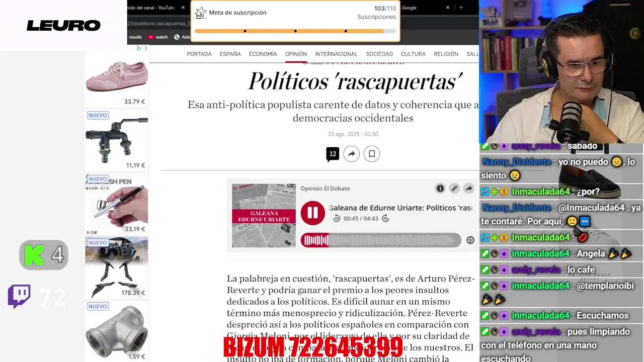Open the ECONOMÍA section
644x362 pixels.
263,54
